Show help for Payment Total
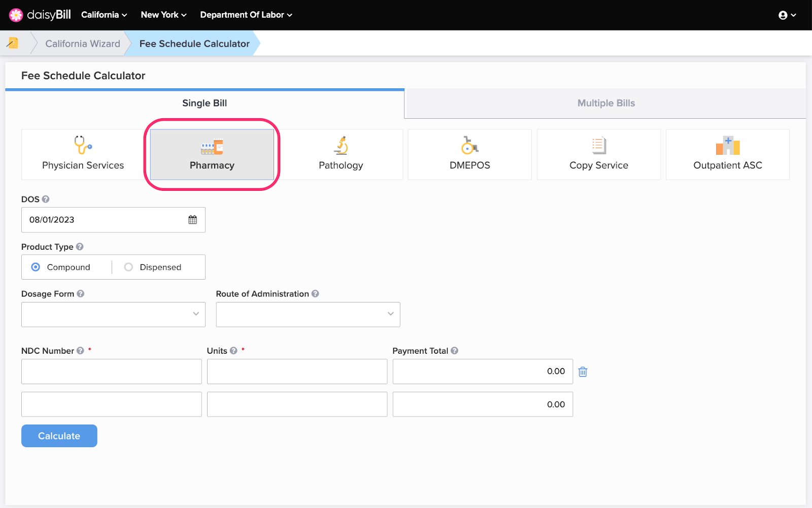 point(454,351)
